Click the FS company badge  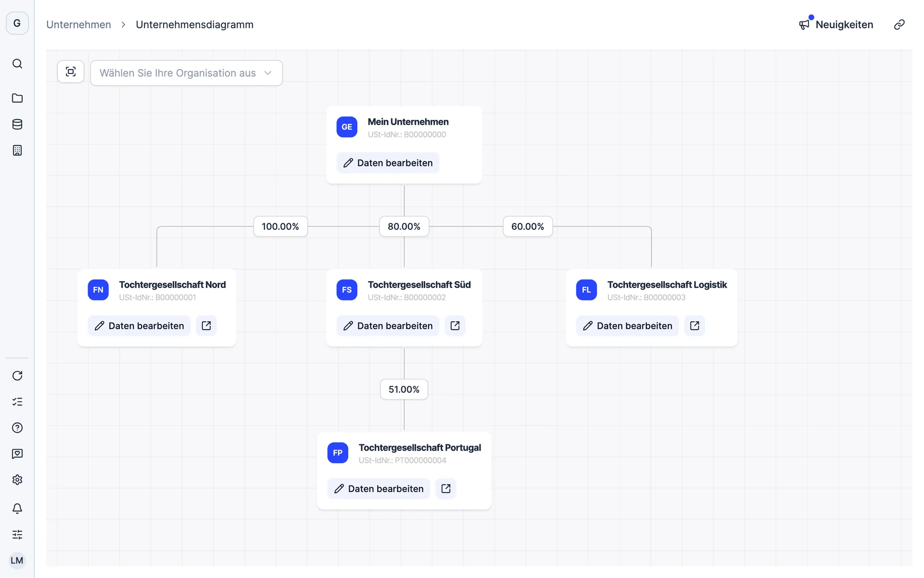click(x=347, y=290)
